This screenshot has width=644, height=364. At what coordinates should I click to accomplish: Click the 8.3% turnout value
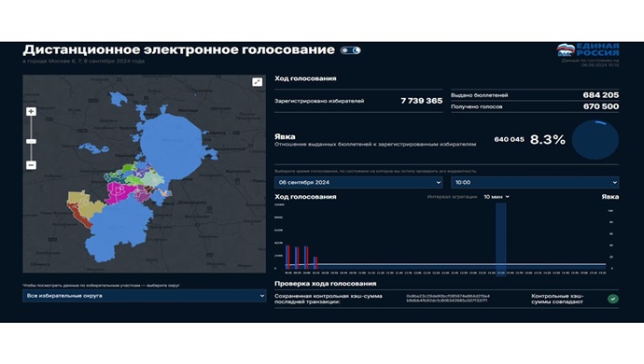[x=548, y=140]
